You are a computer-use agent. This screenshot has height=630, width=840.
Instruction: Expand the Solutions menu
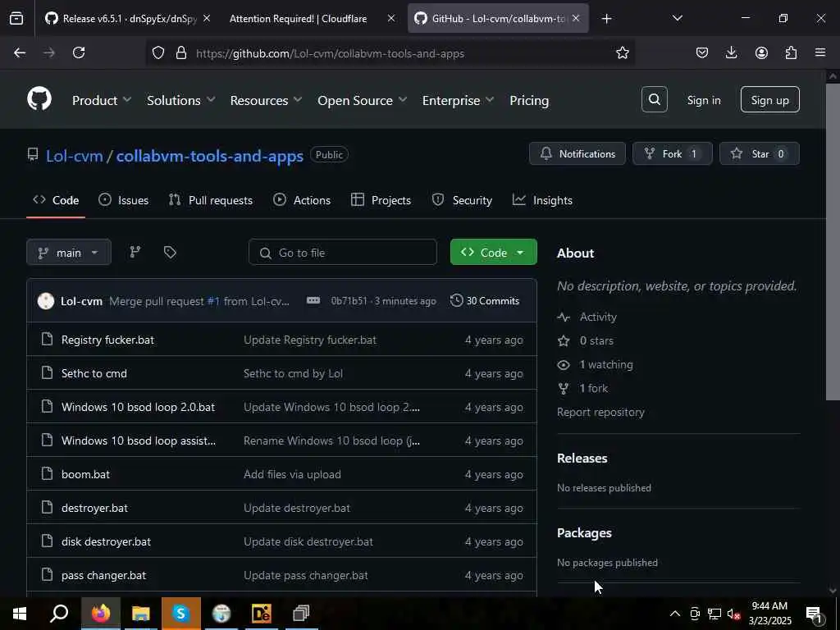[181, 100]
